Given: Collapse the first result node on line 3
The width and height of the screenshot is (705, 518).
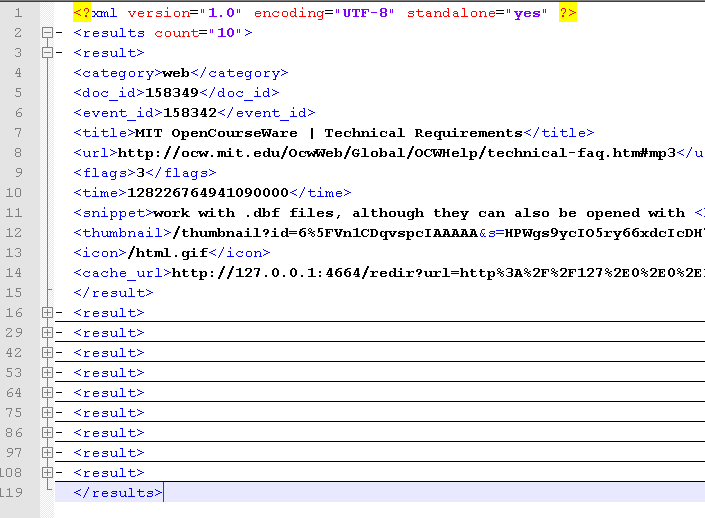Looking at the screenshot, I should [47, 53].
